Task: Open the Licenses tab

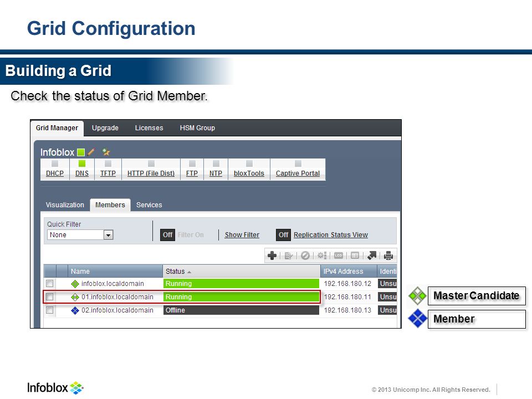Action: pyautogui.click(x=149, y=128)
